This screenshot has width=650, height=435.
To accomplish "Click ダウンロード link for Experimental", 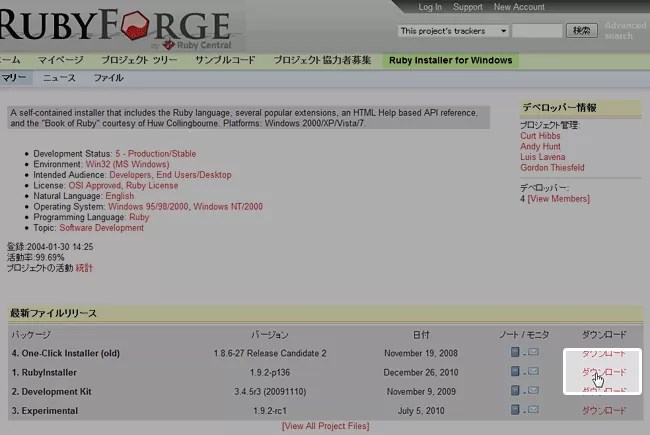I will pos(604,411).
